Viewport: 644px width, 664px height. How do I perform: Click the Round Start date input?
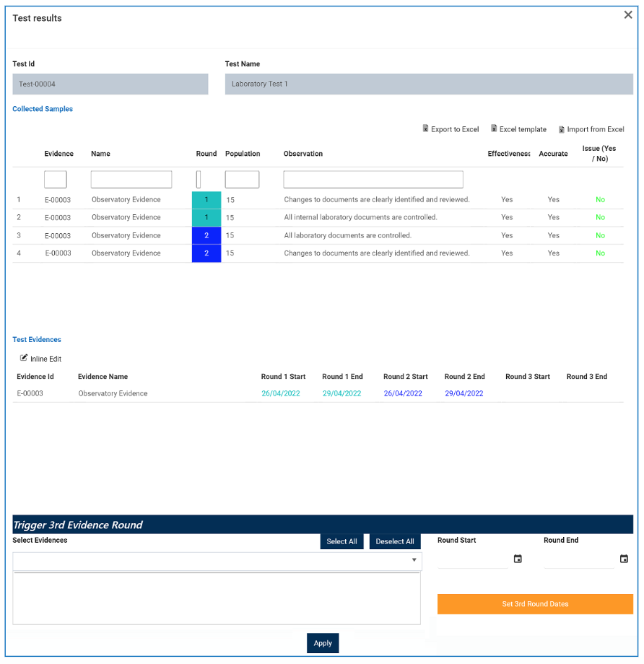(x=473, y=559)
